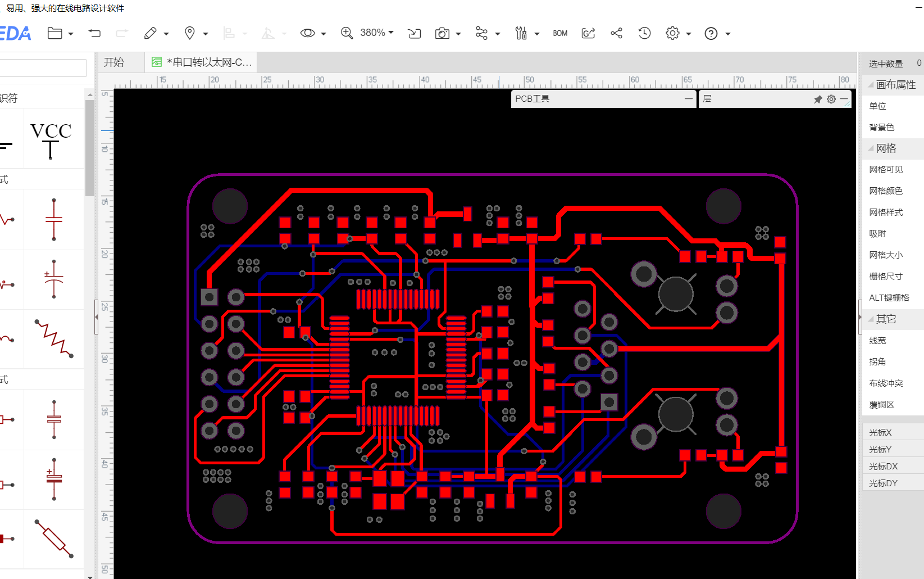The height and width of the screenshot is (579, 924).
Task: Expand the place marker dropdown arrow
Action: (x=206, y=34)
